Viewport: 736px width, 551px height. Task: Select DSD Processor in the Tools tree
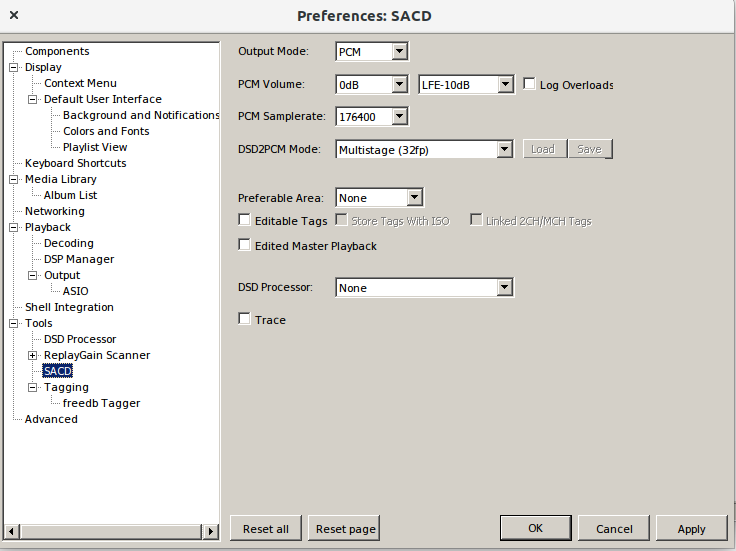click(x=80, y=339)
